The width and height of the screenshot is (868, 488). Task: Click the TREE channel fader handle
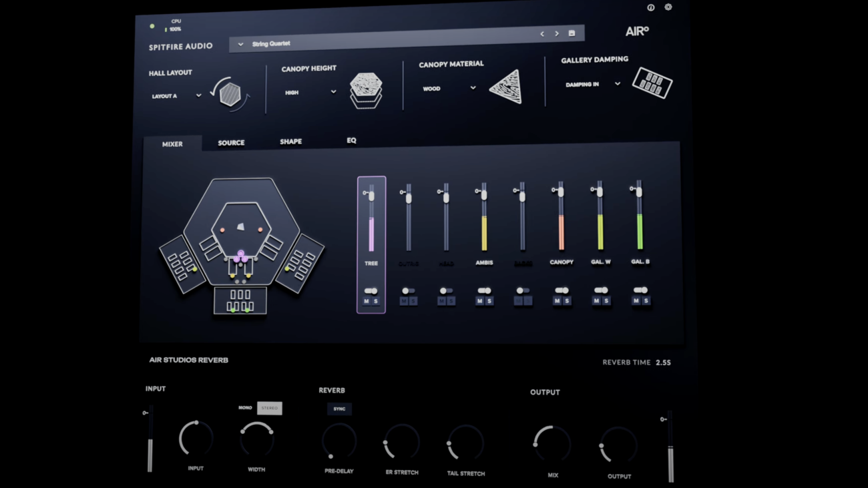[x=371, y=196]
